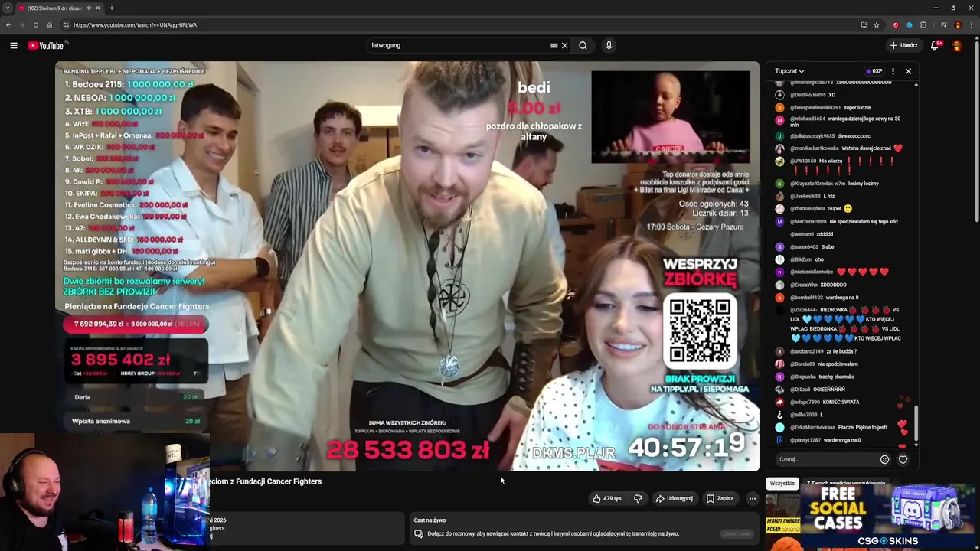The height and width of the screenshot is (551, 980).
Task: Click the video title Fundacji Cancer Fighters
Action: pos(265,481)
